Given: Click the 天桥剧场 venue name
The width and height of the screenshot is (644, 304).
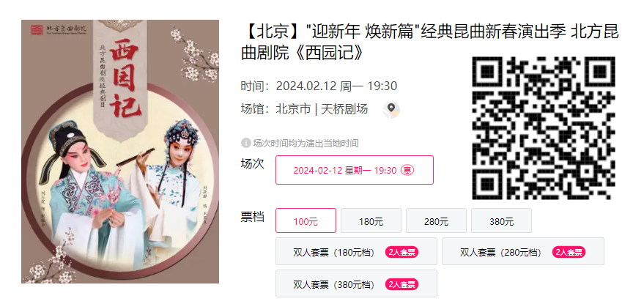Looking at the screenshot, I should 344,109.
